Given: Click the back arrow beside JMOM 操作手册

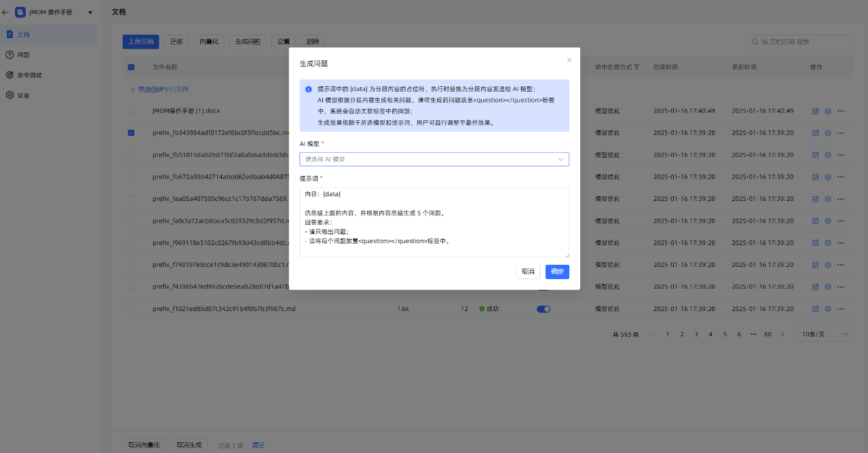Looking at the screenshot, I should point(5,12).
